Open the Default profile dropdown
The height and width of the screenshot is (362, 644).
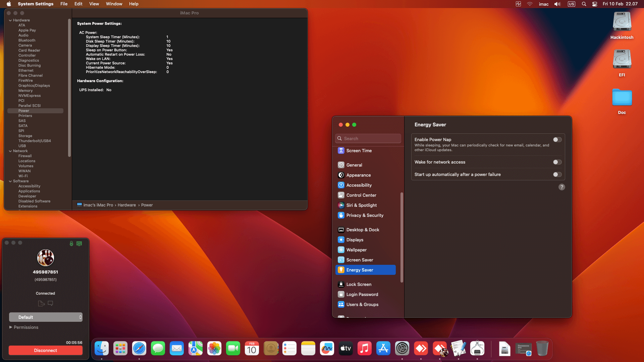46,317
